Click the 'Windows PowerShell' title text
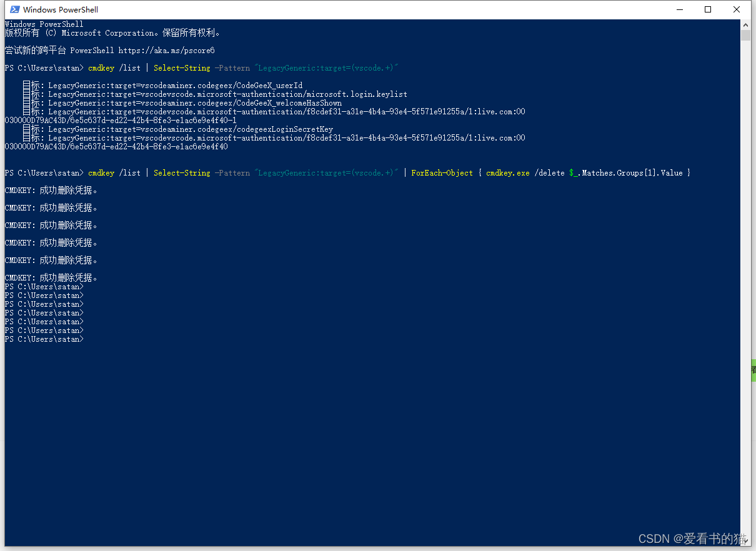Screen dimensions: 756x551 [x=61, y=9]
